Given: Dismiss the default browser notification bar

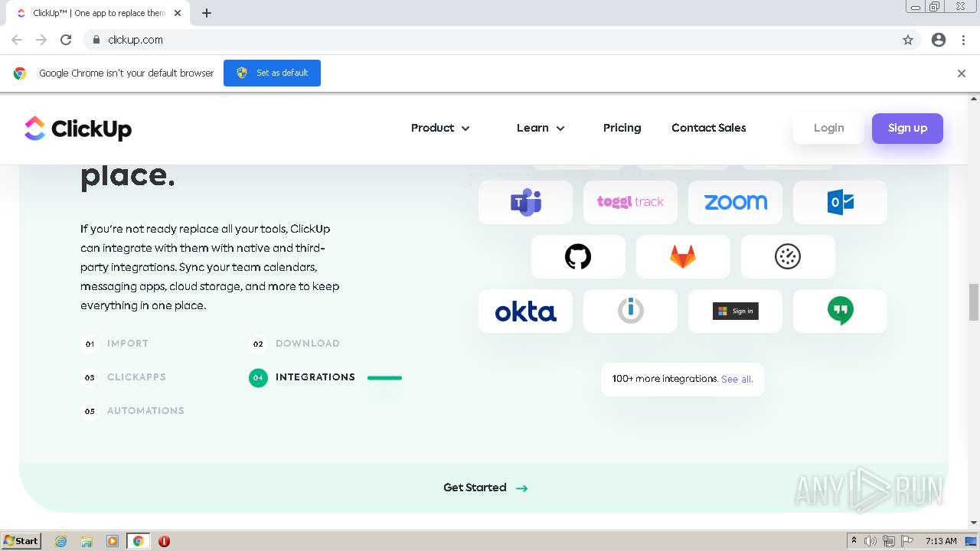Looking at the screenshot, I should point(962,73).
